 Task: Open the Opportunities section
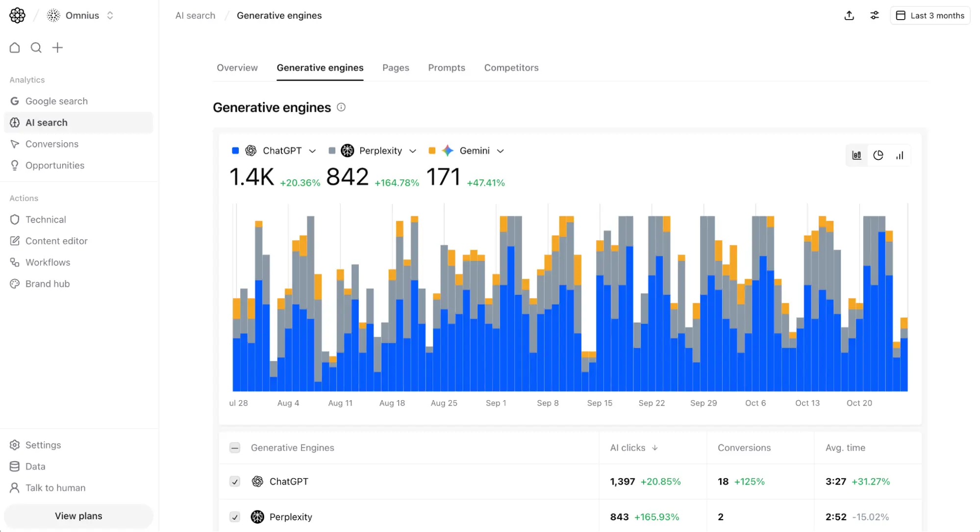(55, 165)
